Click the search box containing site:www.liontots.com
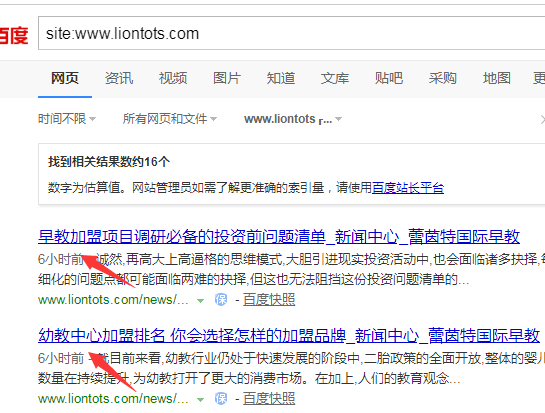 (291, 33)
